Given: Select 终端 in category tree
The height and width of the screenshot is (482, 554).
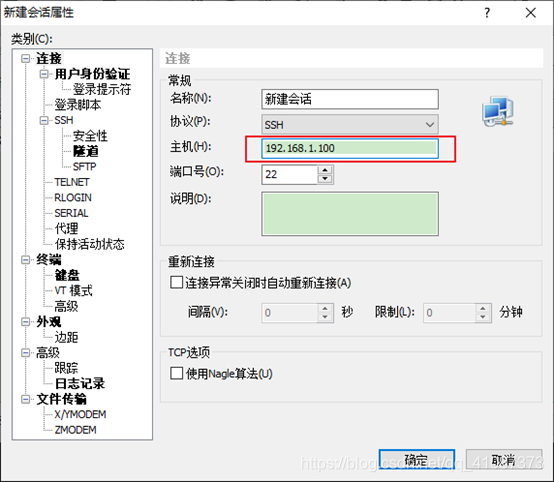Looking at the screenshot, I should point(49,260).
